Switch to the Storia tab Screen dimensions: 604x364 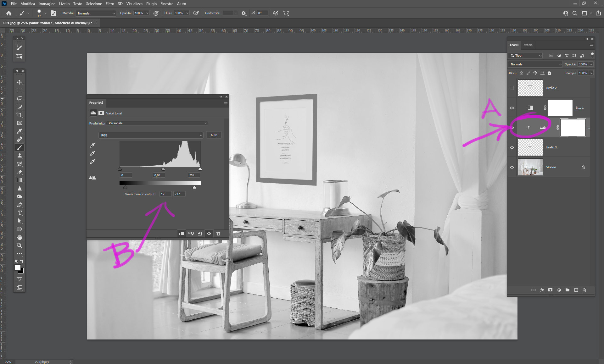528,45
